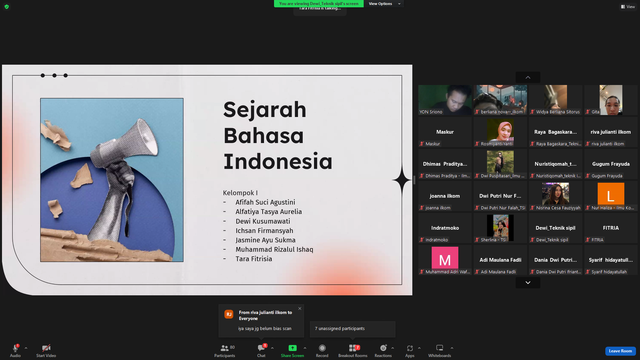Open the Apps icon in toolbar

pyautogui.click(x=409, y=348)
